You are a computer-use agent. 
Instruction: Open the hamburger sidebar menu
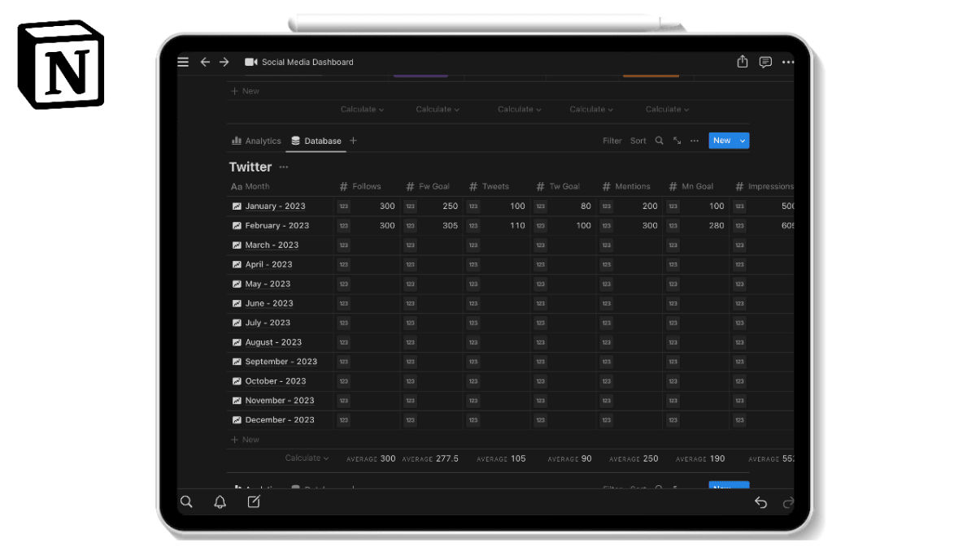(183, 62)
